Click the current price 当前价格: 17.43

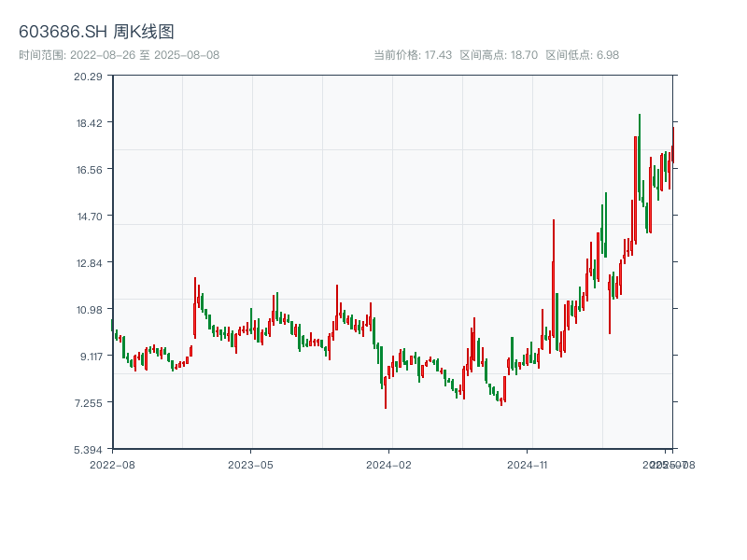[413, 55]
